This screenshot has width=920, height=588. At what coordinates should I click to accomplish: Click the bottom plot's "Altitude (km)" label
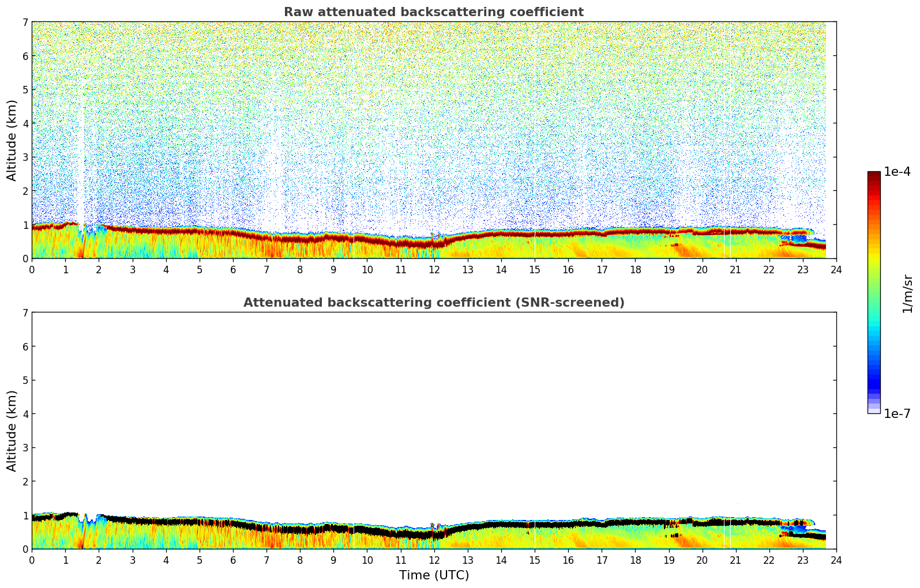12,431
